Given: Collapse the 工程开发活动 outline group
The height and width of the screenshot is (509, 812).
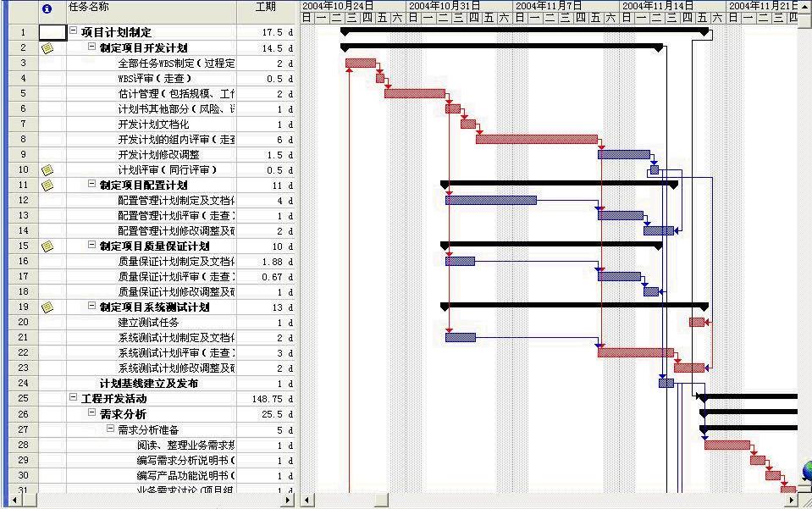Looking at the screenshot, I should 74,399.
